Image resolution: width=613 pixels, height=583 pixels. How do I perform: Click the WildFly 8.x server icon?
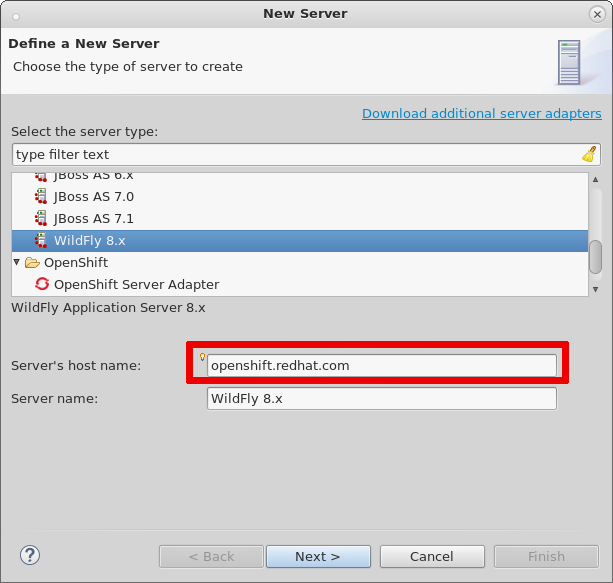(41, 240)
